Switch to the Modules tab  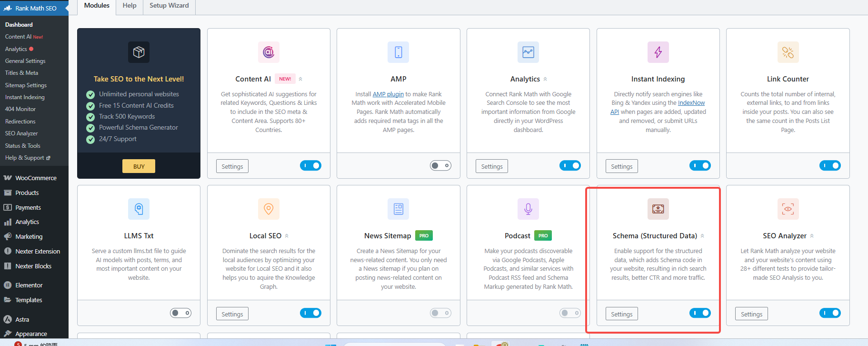coord(97,6)
